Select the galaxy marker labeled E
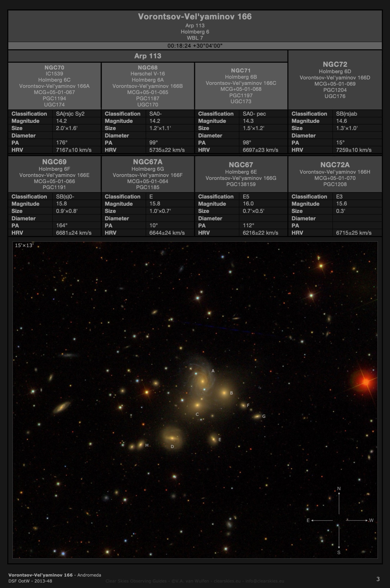Viewport: 390px width, 588px height. pos(214,439)
